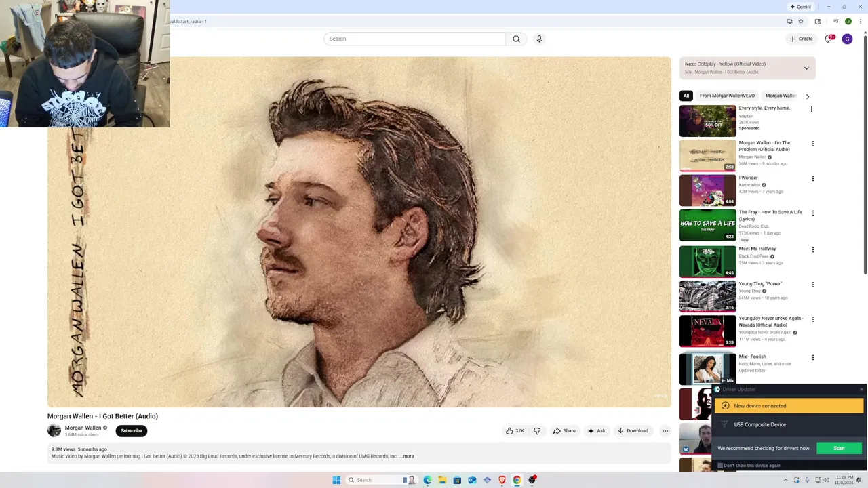Click Windows Start button
868x488 pixels.
tap(336, 480)
